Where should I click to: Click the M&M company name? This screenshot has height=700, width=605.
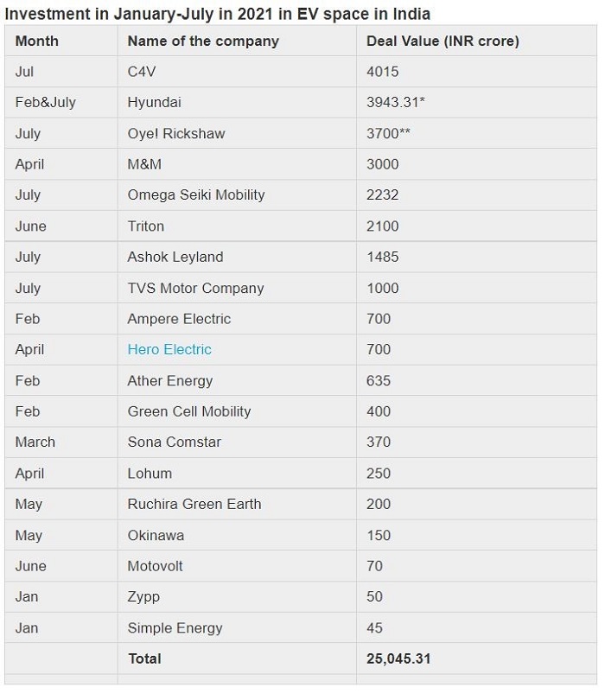pyautogui.click(x=144, y=164)
